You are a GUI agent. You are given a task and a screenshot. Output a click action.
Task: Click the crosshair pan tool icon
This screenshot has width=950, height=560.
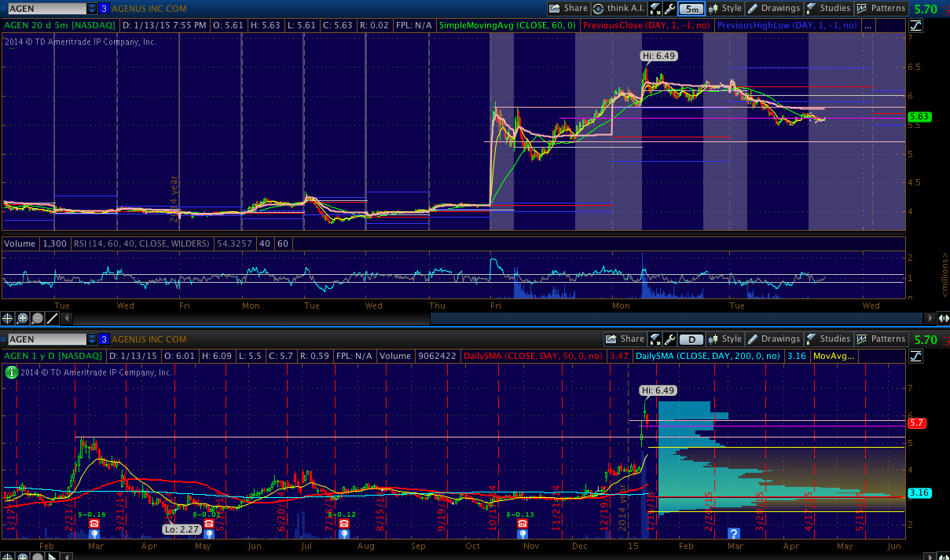[8, 318]
